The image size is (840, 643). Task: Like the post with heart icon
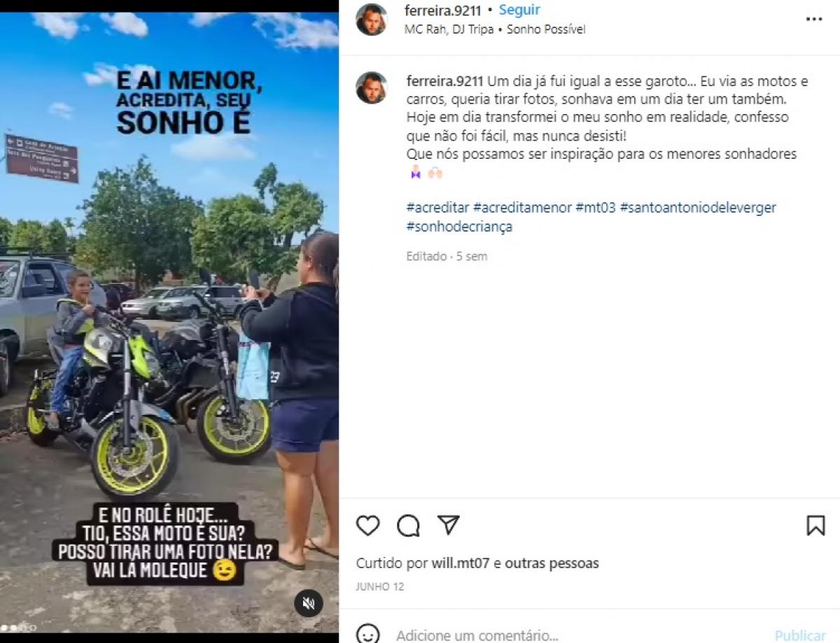point(367,525)
